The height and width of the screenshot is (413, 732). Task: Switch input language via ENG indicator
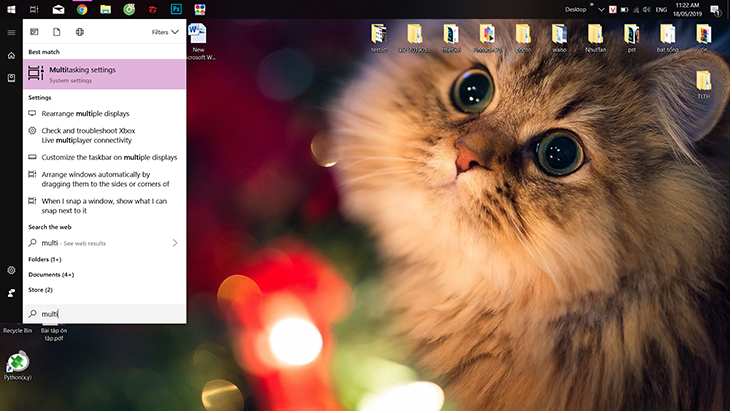pyautogui.click(x=661, y=9)
